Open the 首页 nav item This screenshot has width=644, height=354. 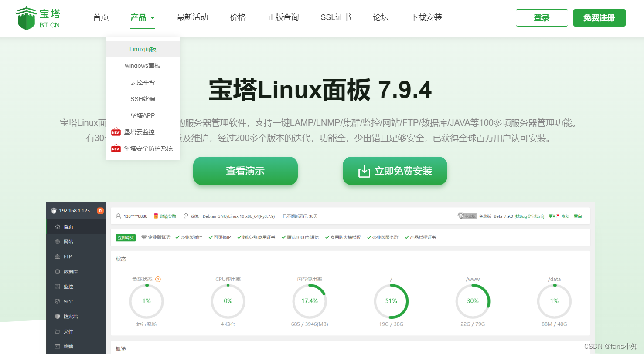(101, 17)
